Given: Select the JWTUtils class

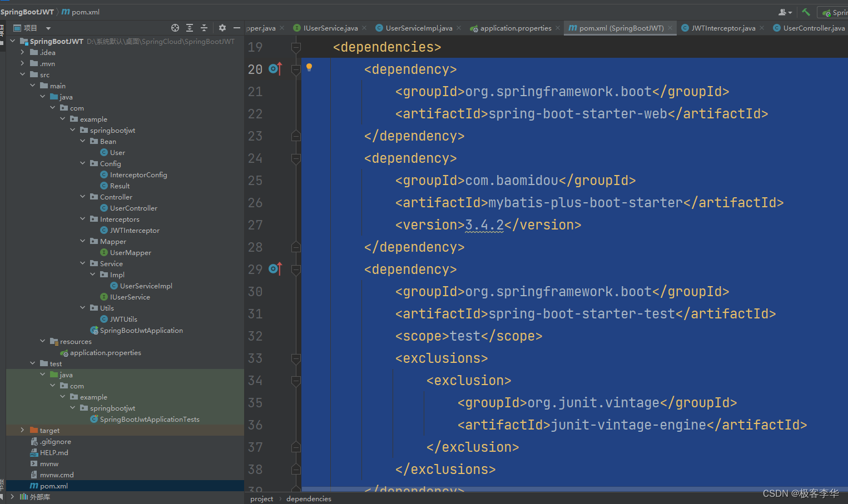Looking at the screenshot, I should [123, 319].
